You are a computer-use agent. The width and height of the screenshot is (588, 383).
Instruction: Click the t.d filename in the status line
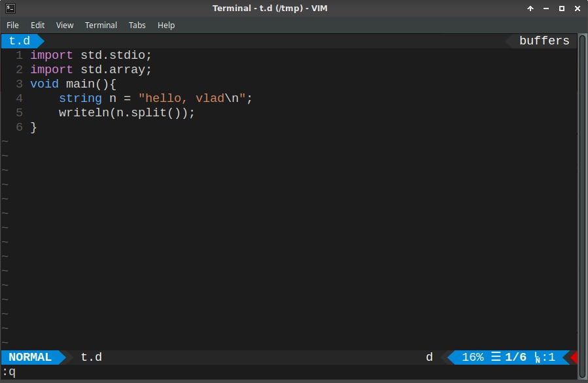click(x=91, y=357)
